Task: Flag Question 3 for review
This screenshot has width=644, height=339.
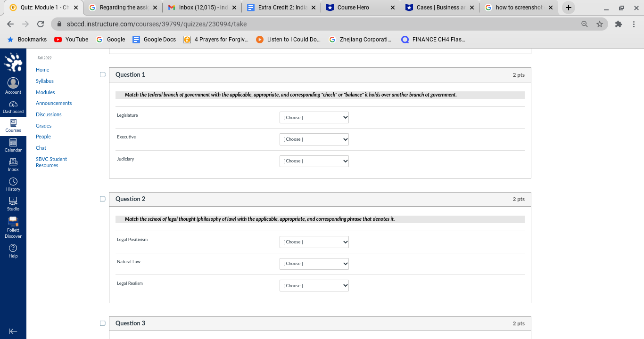Action: (102, 323)
